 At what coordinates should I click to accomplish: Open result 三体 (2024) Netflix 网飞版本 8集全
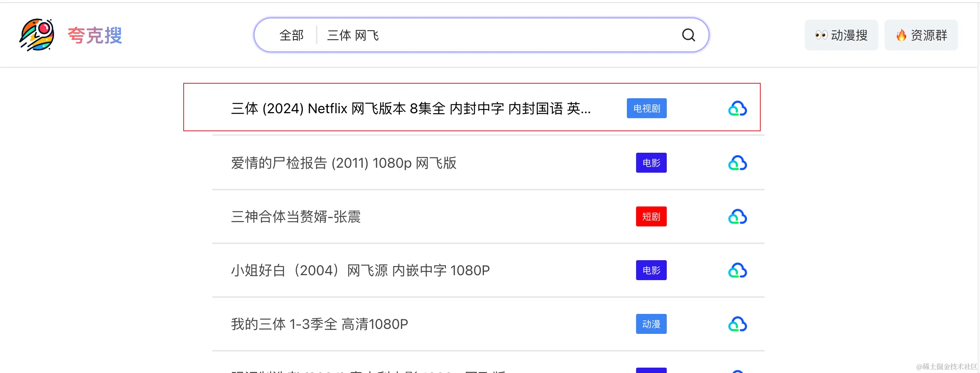click(x=411, y=109)
